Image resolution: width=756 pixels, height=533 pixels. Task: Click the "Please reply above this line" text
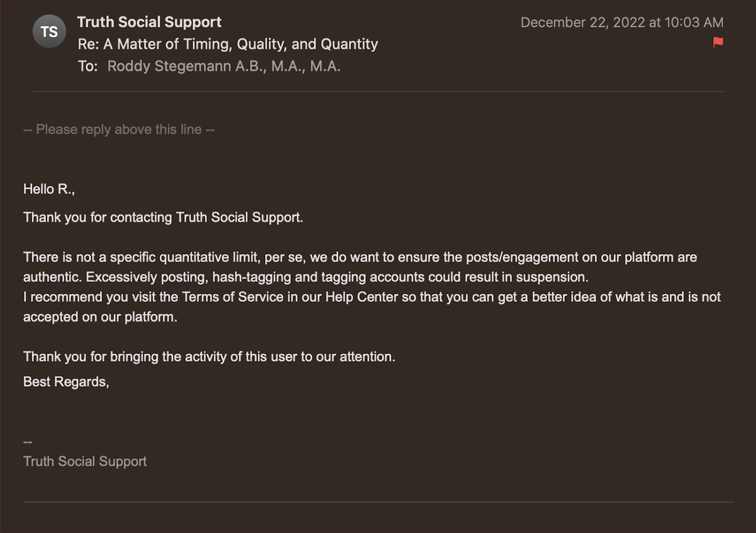point(119,129)
